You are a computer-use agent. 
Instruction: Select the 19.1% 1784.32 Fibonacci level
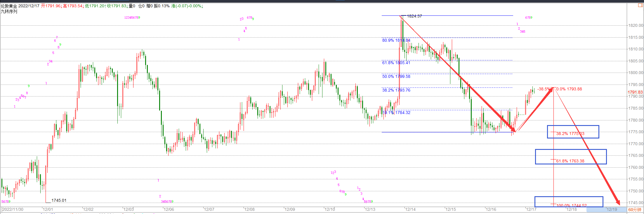(396, 113)
